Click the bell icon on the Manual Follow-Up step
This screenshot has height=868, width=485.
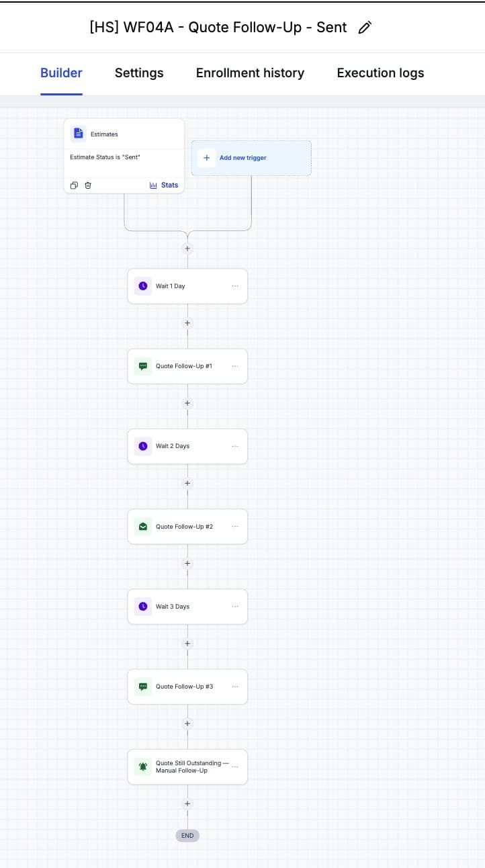[x=142, y=767]
